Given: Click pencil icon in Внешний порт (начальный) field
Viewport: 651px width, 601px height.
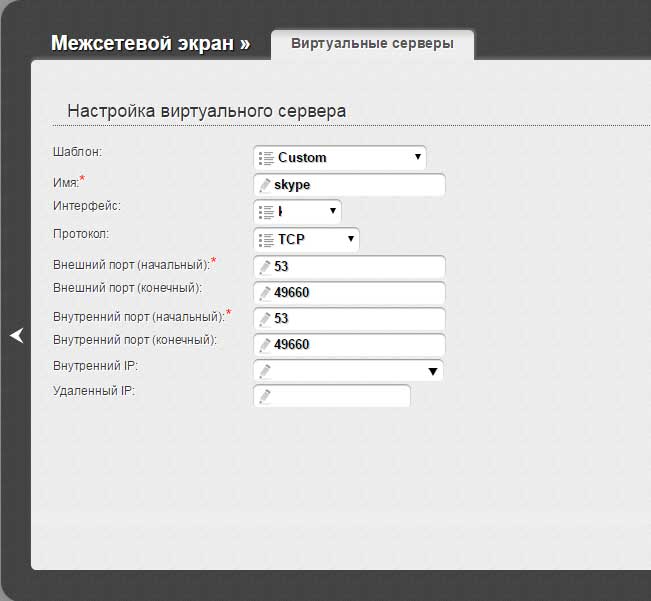Looking at the screenshot, I should click(x=265, y=267).
